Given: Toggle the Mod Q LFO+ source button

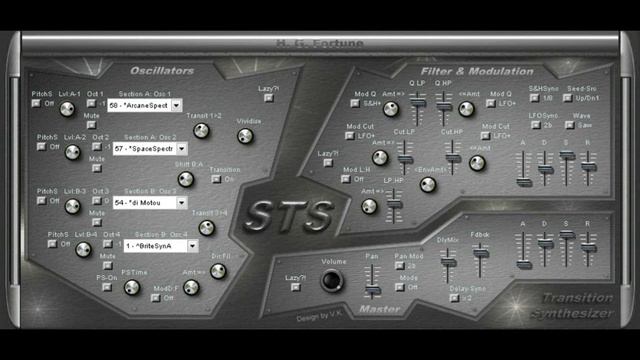Looking at the screenshot, I should point(491,103).
